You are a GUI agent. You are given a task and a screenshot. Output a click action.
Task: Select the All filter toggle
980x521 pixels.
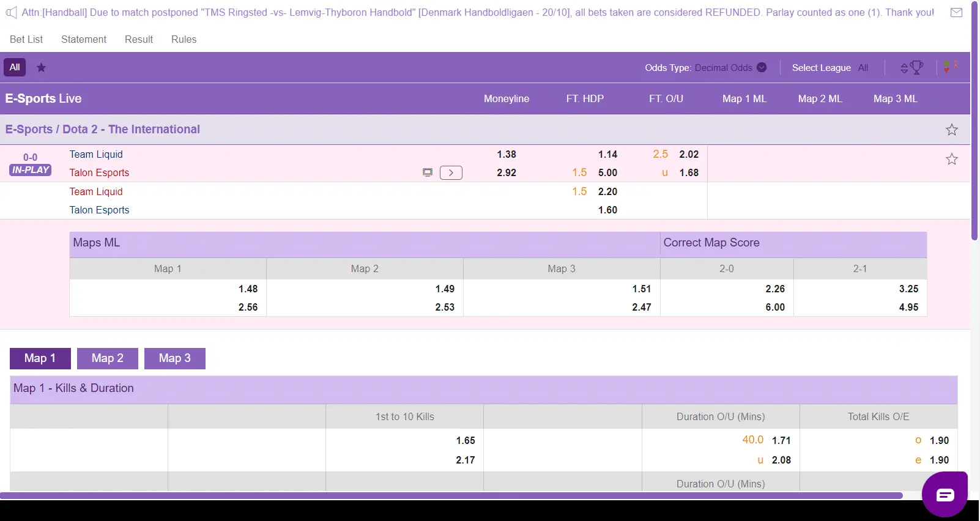click(x=15, y=67)
